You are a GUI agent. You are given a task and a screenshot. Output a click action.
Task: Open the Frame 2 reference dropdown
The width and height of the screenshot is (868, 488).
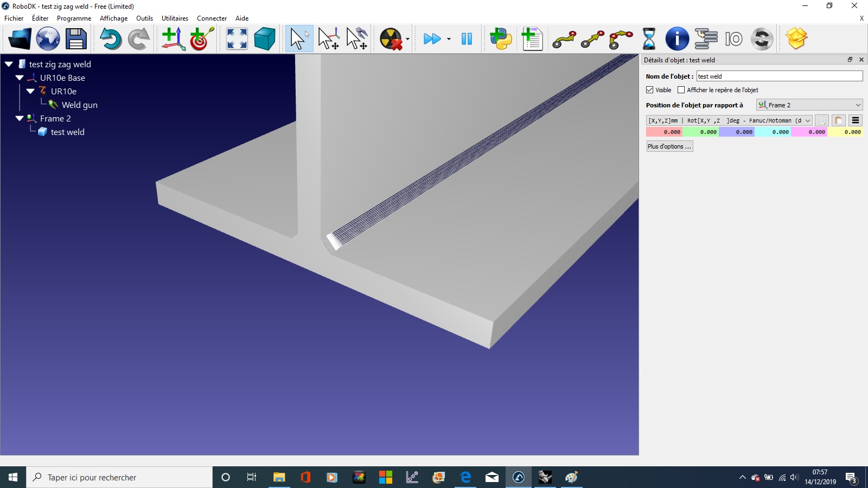tap(809, 105)
